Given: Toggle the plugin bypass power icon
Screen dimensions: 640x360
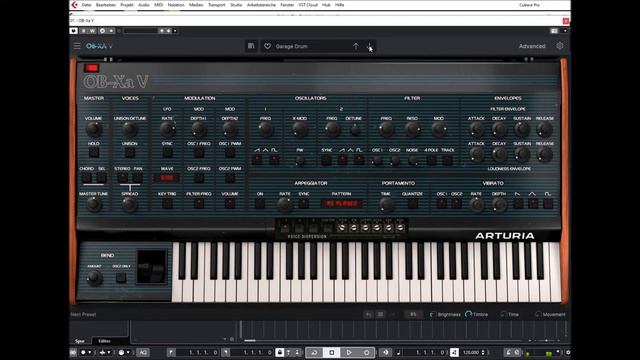Looking at the screenshot, I should (x=73, y=31).
